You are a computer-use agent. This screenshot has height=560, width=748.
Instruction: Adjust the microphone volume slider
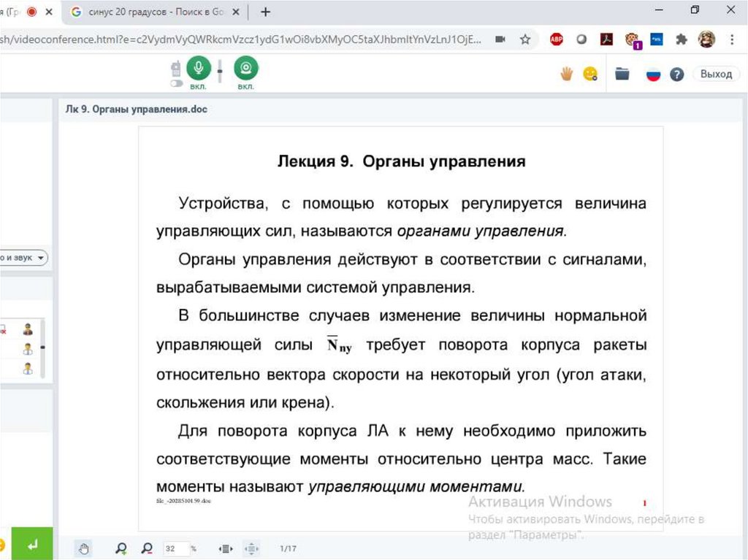pos(220,72)
